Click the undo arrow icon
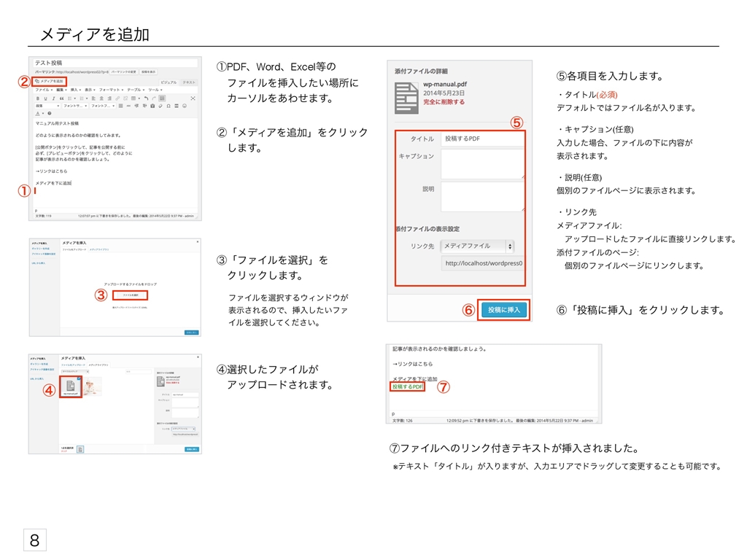 146,98
